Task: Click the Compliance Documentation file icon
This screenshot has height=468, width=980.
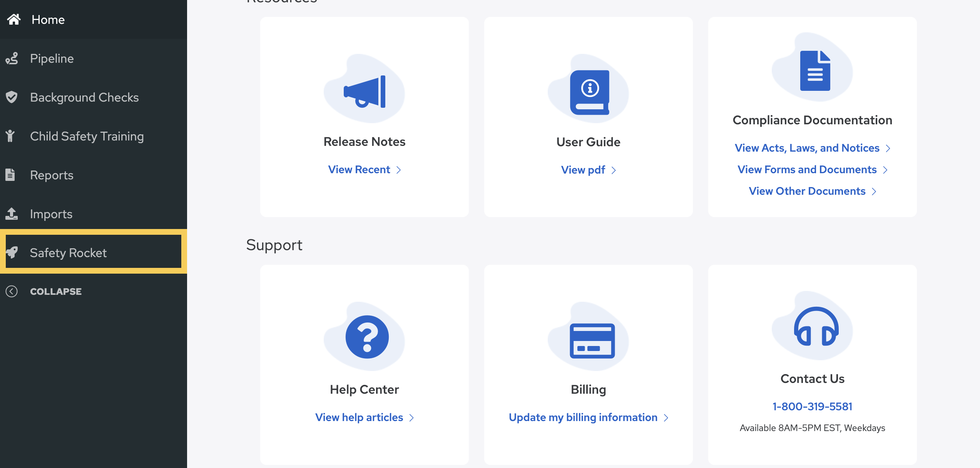Action: (x=815, y=70)
